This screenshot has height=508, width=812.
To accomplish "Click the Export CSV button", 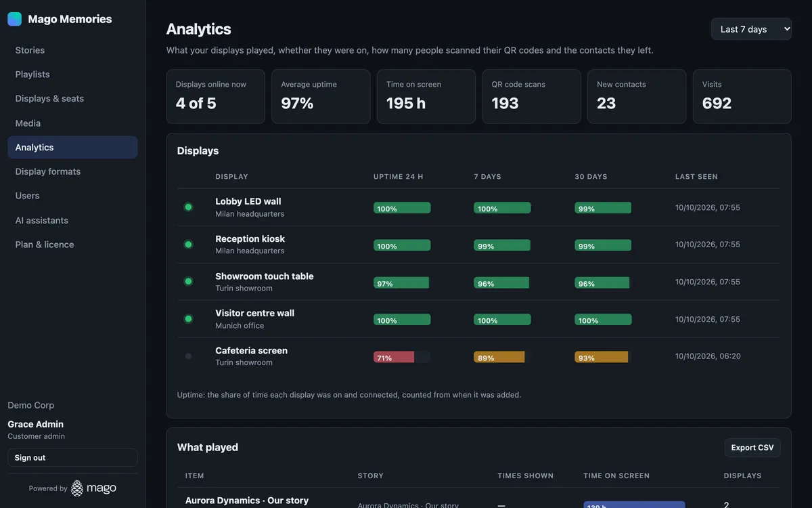I will [752, 448].
